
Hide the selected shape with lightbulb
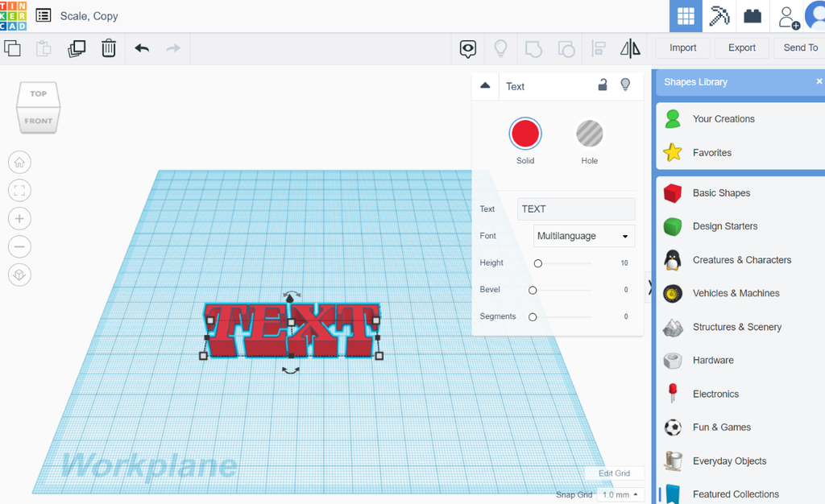pos(625,85)
